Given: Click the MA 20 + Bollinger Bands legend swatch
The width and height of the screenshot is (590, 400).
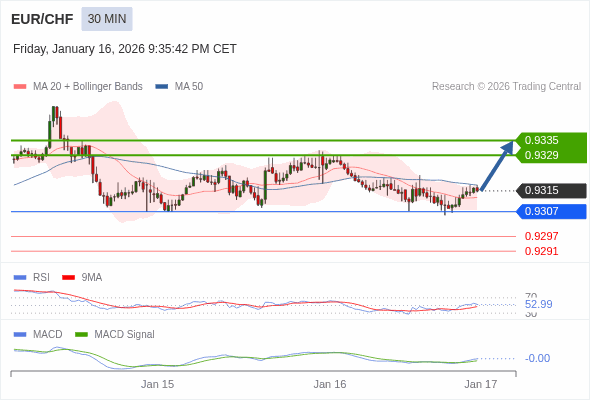Looking at the screenshot, I should pyautogui.click(x=20, y=87).
